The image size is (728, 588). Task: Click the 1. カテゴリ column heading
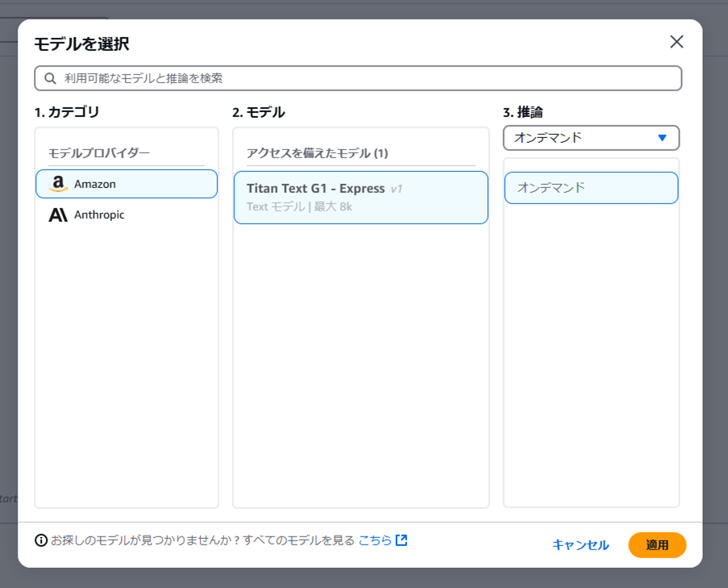[67, 112]
